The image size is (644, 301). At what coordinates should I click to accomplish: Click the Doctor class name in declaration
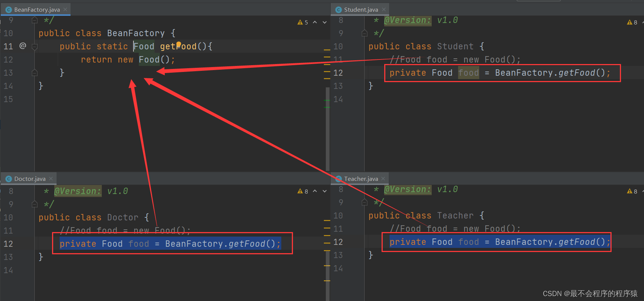click(123, 217)
